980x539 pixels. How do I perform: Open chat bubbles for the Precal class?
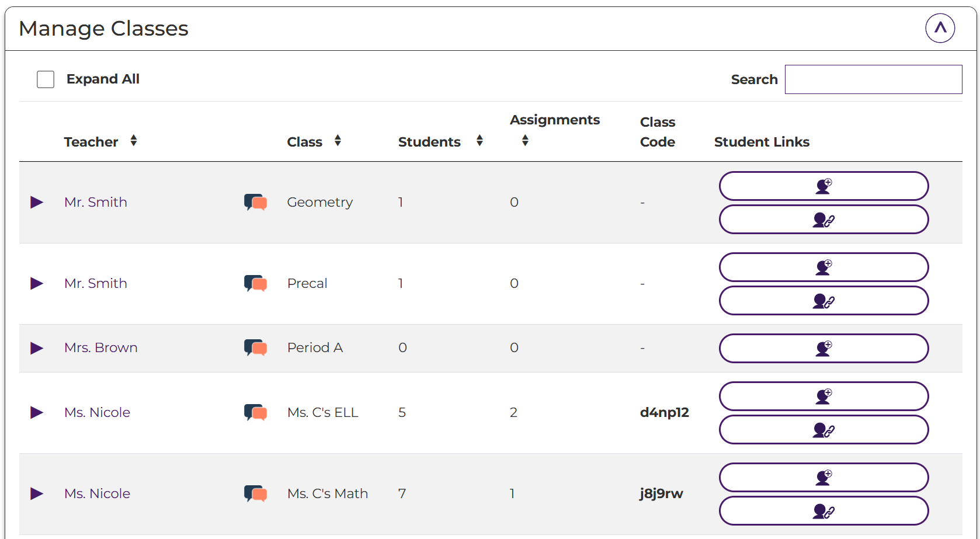255,283
